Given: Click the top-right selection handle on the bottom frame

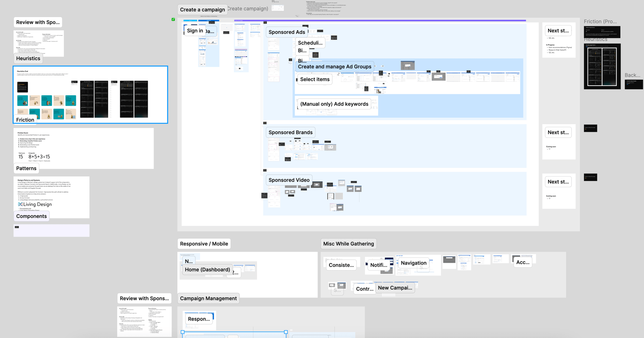Looking at the screenshot, I should point(286,332).
